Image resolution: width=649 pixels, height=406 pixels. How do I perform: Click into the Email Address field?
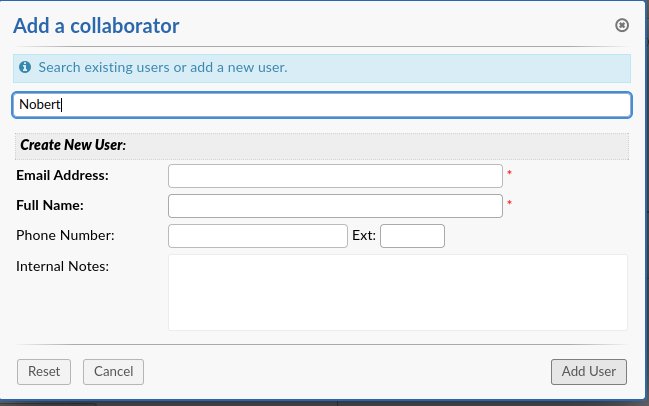tap(335, 176)
